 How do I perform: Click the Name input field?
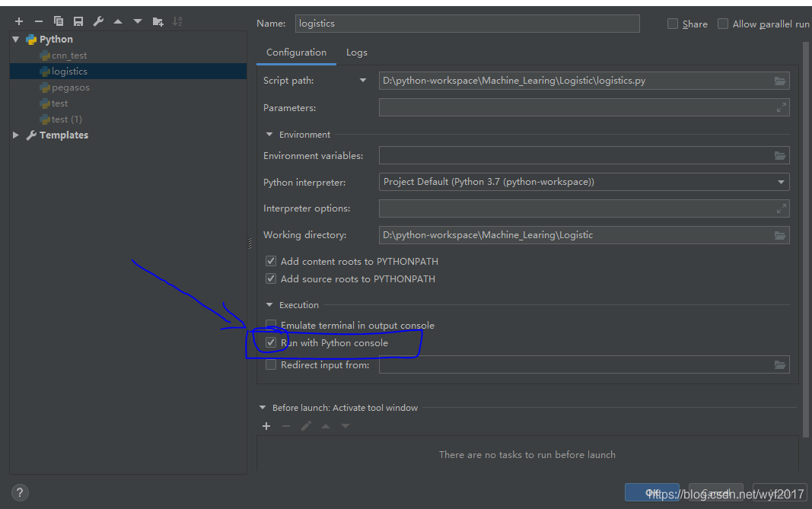pyautogui.click(x=467, y=24)
